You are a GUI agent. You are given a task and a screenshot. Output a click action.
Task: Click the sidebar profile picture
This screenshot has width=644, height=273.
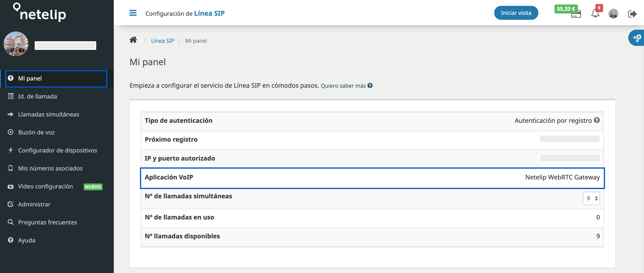(16, 44)
